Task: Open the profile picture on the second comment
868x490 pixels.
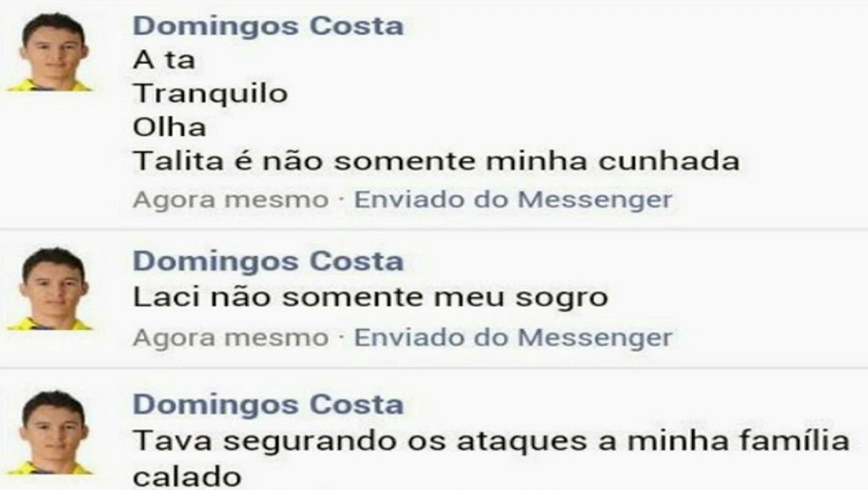Action: click(50, 289)
